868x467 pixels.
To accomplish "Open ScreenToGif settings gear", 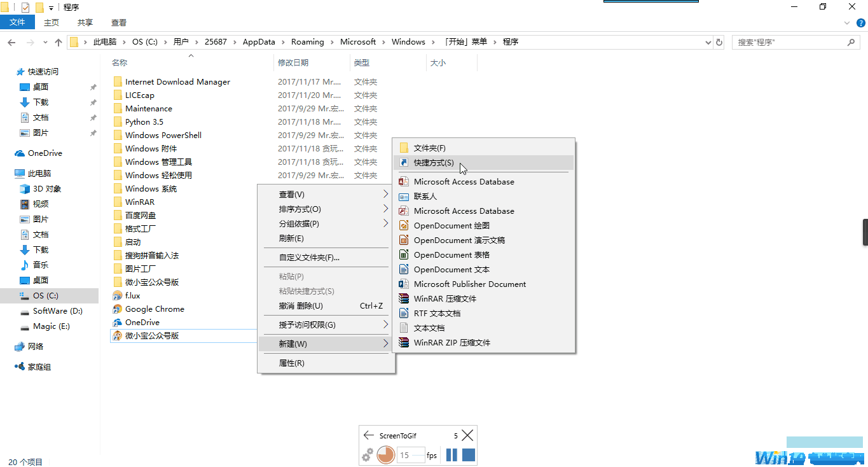I will click(x=367, y=456).
